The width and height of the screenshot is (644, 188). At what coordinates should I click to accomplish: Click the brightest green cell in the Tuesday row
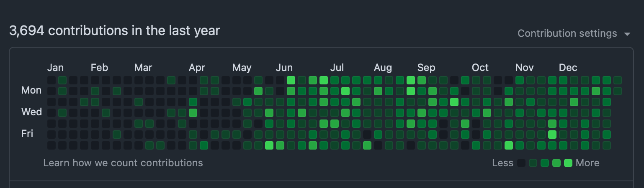click(x=454, y=102)
